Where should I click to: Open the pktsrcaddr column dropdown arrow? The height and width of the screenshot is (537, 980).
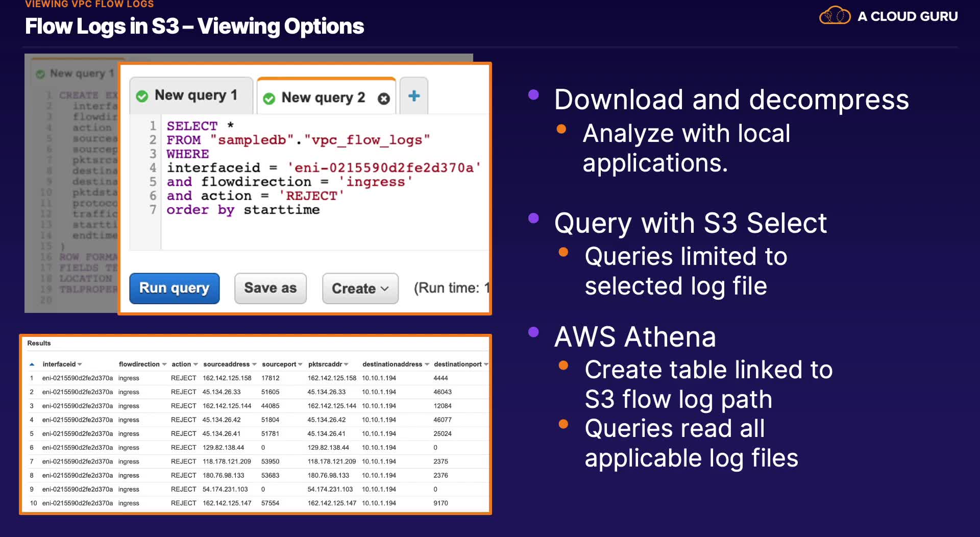[x=346, y=364]
